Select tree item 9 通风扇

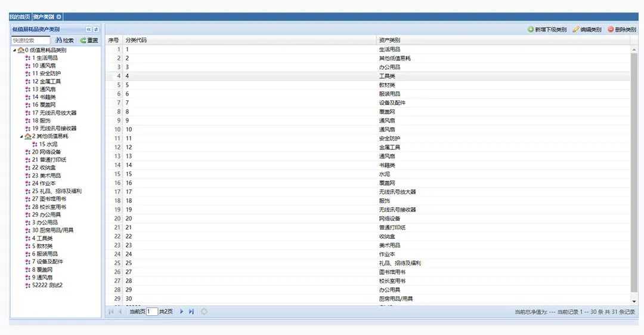[x=42, y=278]
